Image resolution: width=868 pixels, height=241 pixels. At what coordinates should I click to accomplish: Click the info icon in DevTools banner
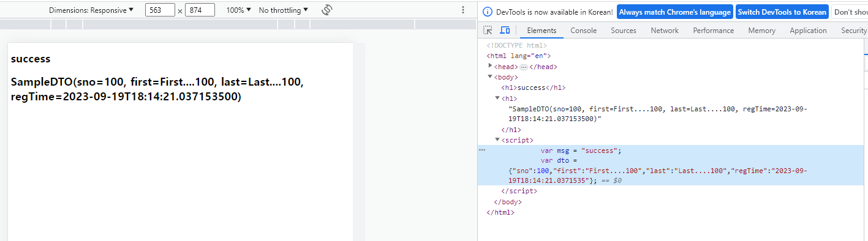pyautogui.click(x=488, y=12)
